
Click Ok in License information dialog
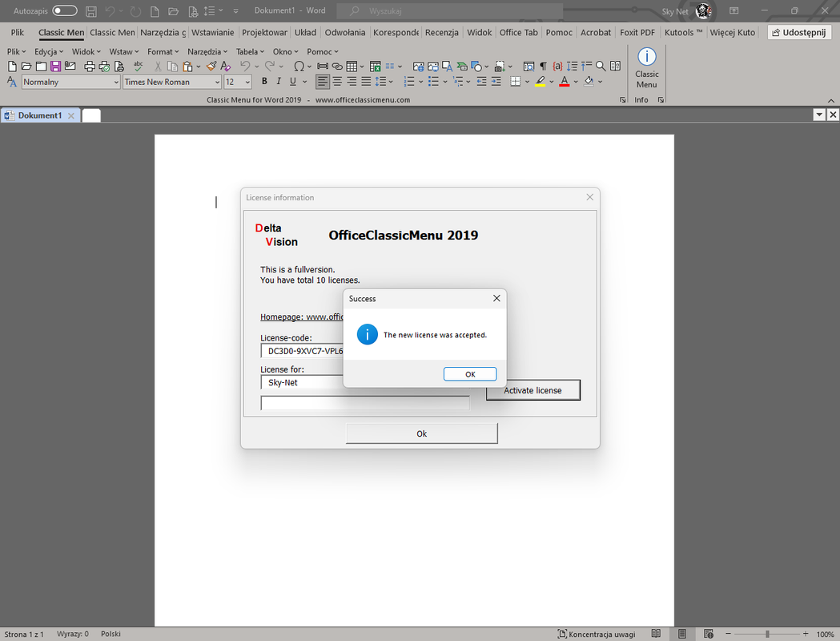(422, 433)
